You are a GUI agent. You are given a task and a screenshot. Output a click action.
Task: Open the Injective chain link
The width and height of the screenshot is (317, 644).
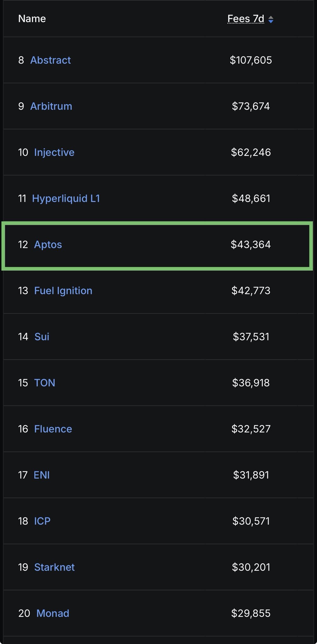click(x=54, y=152)
